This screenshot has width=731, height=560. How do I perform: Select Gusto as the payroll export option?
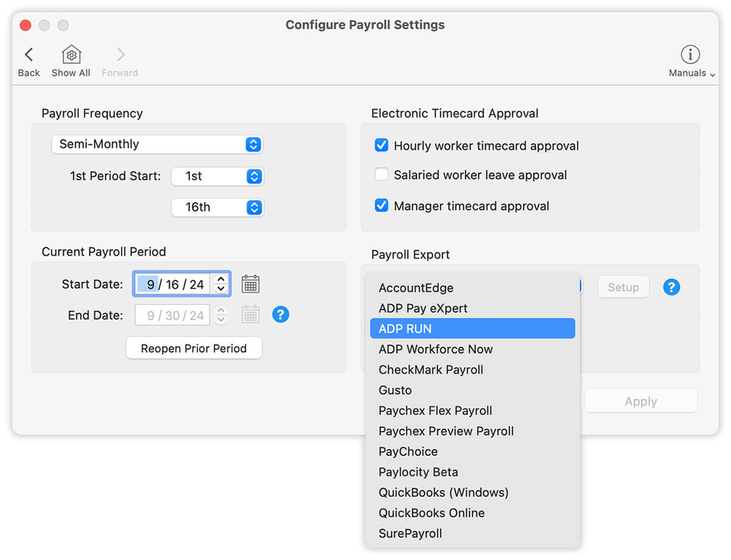coord(395,390)
